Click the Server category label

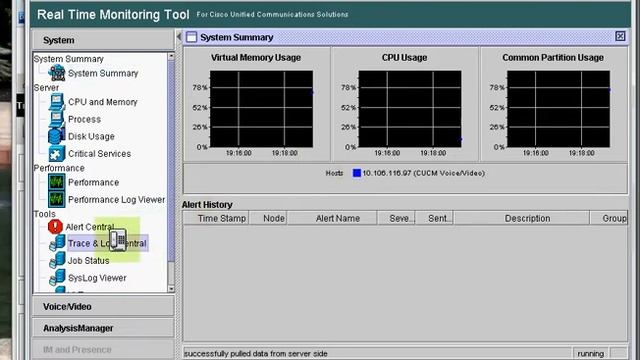[x=46, y=88]
